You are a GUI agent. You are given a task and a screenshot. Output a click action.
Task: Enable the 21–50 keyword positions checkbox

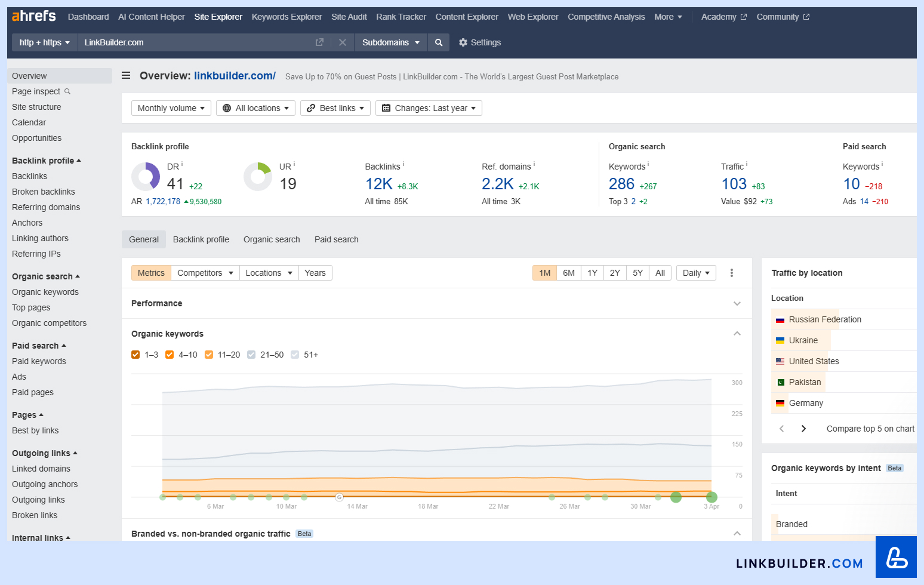[251, 355]
